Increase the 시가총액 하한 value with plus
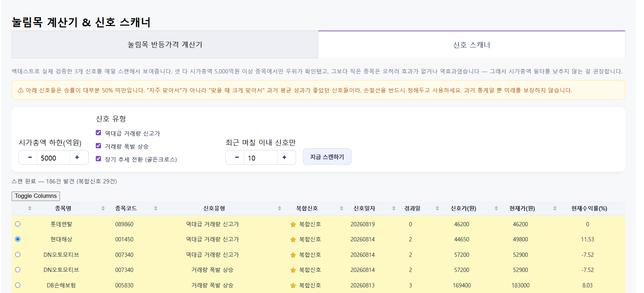Image resolution: width=644 pixels, height=293 pixels. [x=77, y=157]
